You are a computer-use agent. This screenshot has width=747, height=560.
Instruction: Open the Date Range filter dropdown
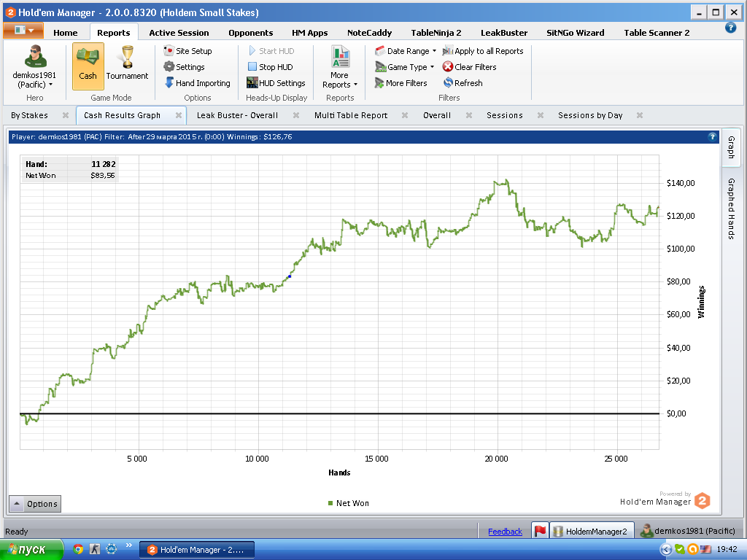tap(406, 51)
